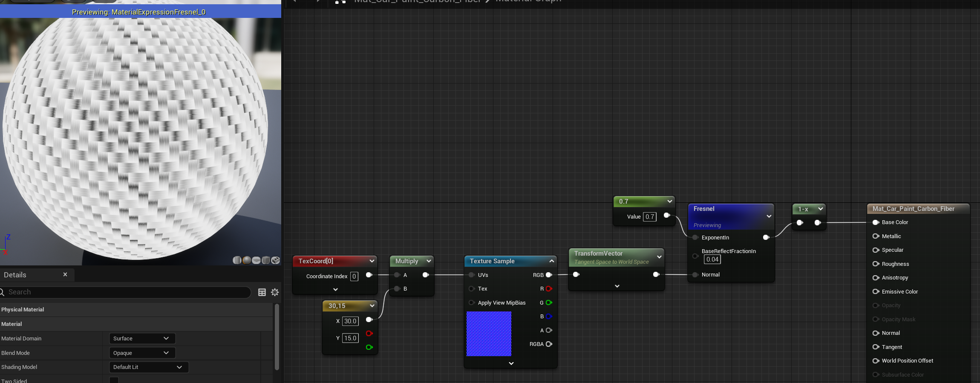Switch preview mesh to cylinder shape

pyautogui.click(x=237, y=260)
